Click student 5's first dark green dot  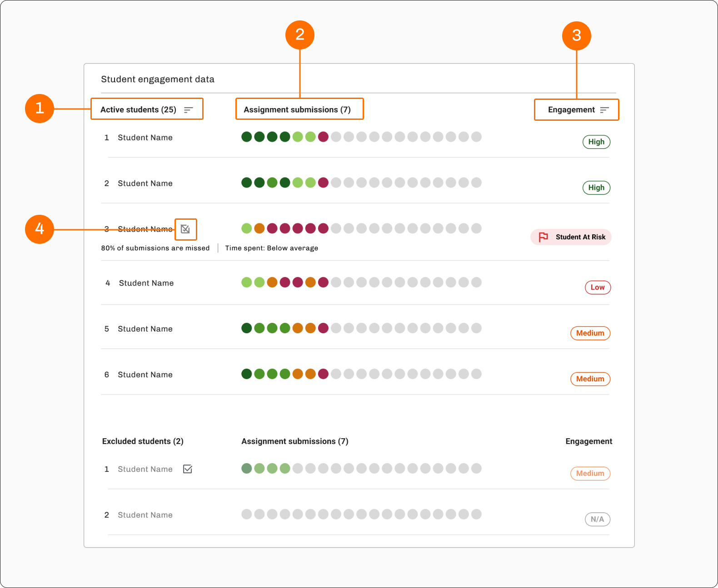point(247,328)
